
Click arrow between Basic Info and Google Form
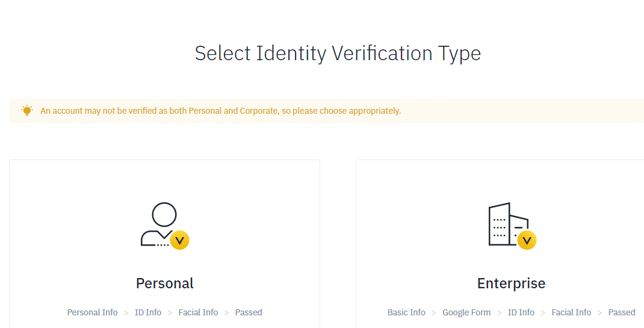coord(434,313)
